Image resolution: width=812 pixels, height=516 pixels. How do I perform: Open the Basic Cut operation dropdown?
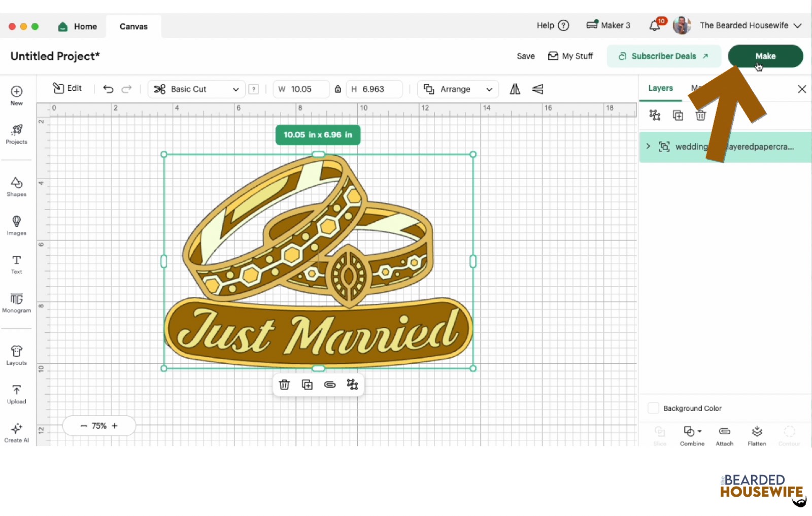click(196, 89)
